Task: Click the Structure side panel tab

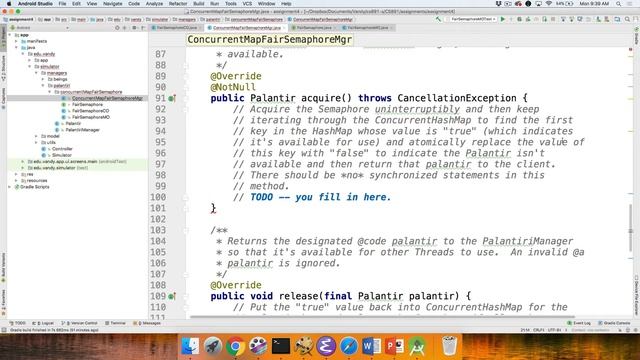Action: coord(4,68)
